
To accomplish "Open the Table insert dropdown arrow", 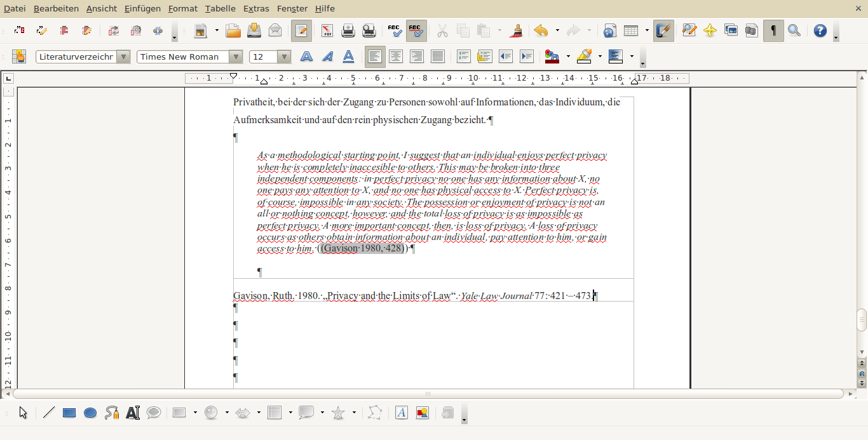I will (647, 30).
